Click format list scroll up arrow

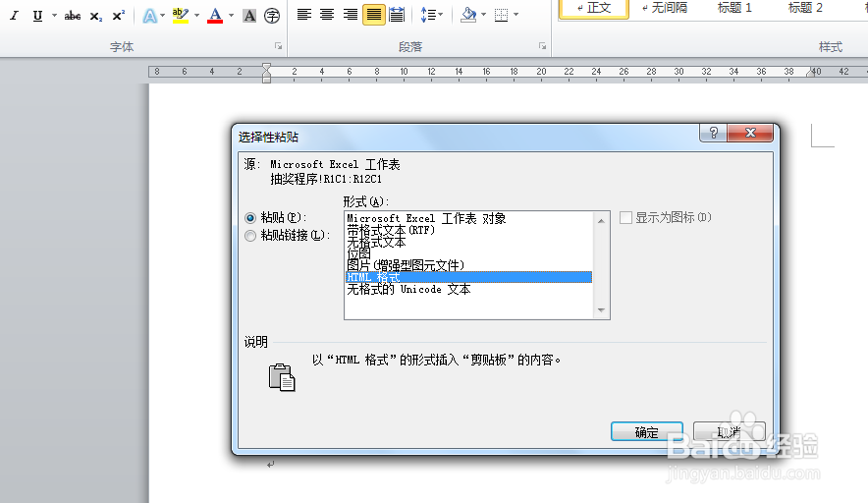(601, 220)
